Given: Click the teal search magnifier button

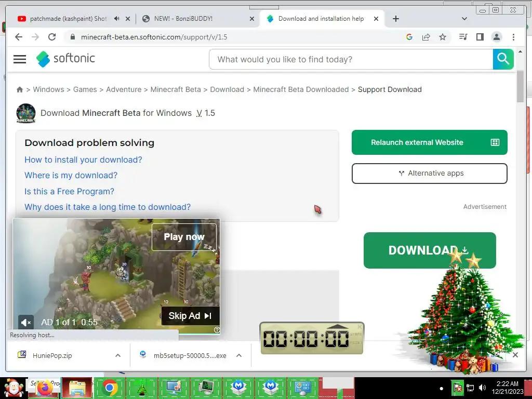Looking at the screenshot, I should [503, 59].
